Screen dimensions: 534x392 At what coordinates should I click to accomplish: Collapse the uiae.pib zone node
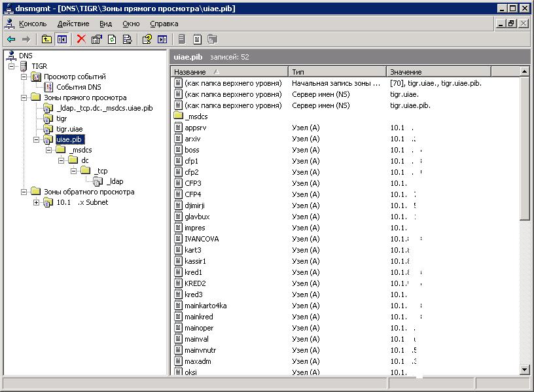pyautogui.click(x=36, y=139)
